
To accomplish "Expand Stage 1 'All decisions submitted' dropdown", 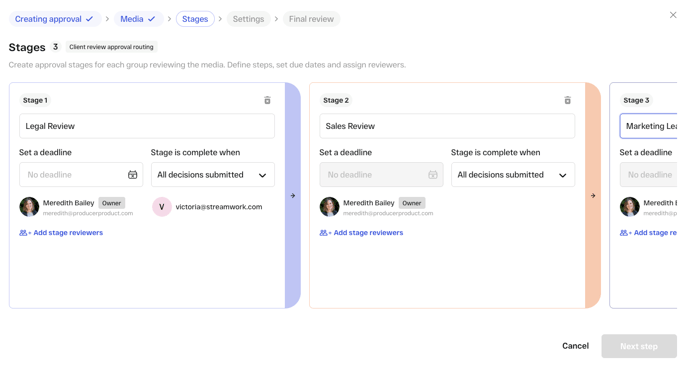I will pos(213,175).
